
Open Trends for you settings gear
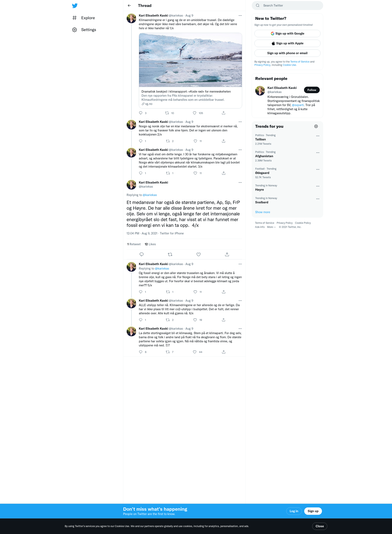point(316,126)
